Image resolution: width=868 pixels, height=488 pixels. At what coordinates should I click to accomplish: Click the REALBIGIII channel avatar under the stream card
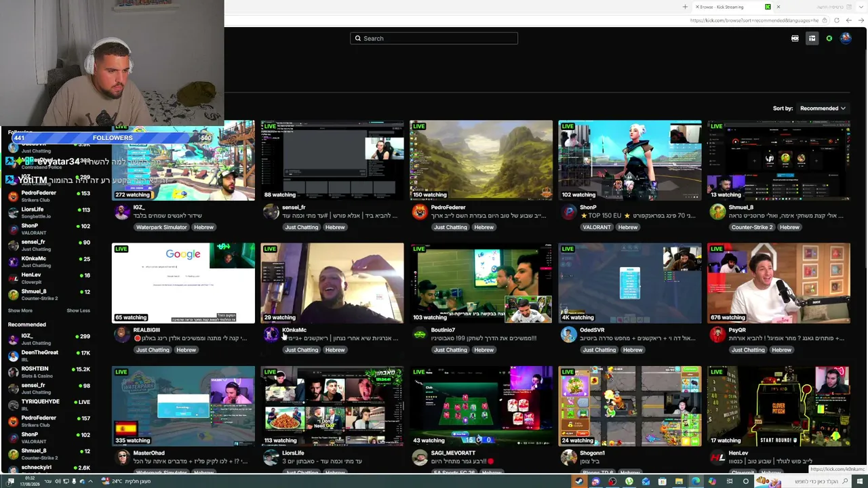[122, 334]
